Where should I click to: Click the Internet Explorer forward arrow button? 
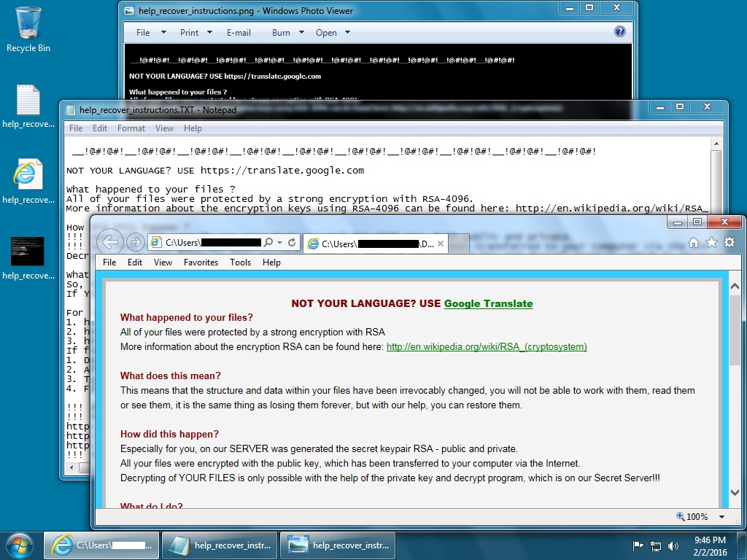[x=135, y=242]
